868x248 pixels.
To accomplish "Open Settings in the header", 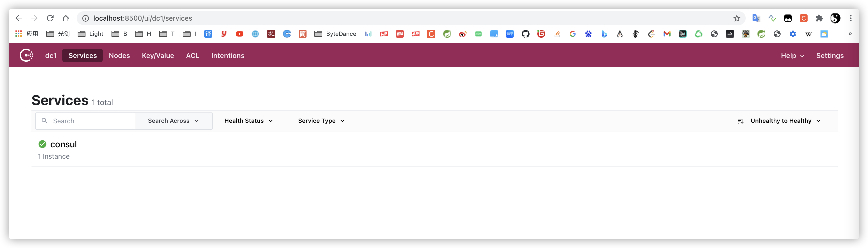I will [830, 55].
